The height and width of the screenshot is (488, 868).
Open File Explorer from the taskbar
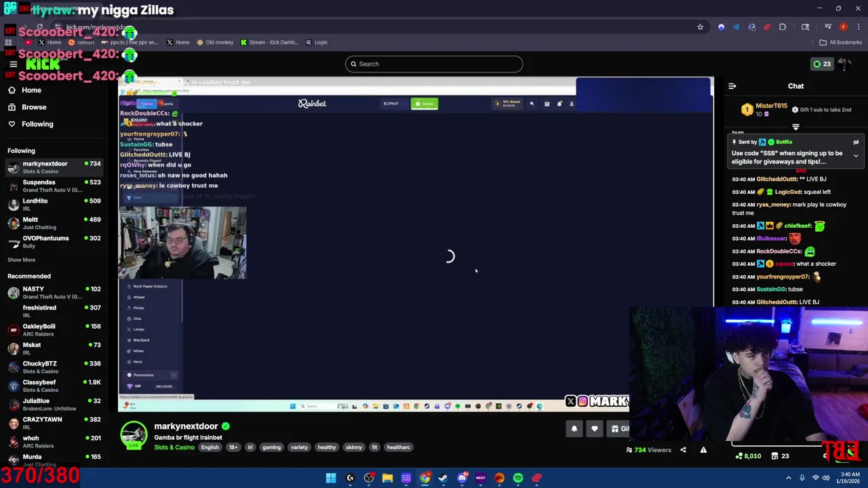pos(387,478)
